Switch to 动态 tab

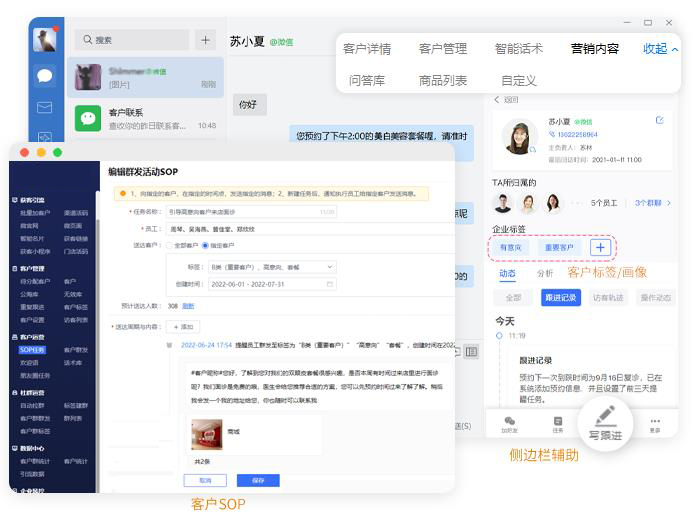(507, 274)
